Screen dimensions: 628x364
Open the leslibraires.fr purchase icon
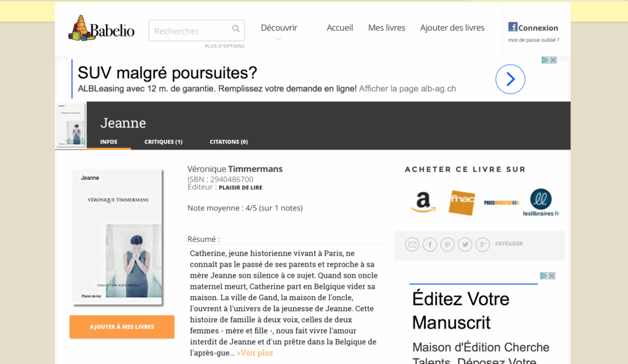tap(541, 203)
